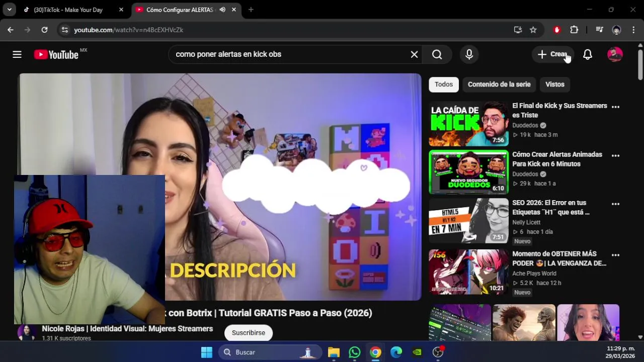Visit the Nelly Licett channel
This screenshot has height=362, width=644.
pyautogui.click(x=526, y=222)
